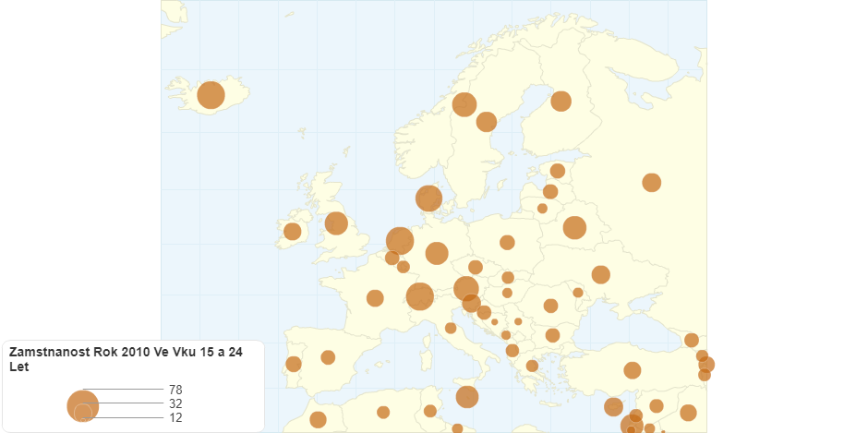
Task: Select the large bubble over Russia
Action: pyautogui.click(x=651, y=183)
